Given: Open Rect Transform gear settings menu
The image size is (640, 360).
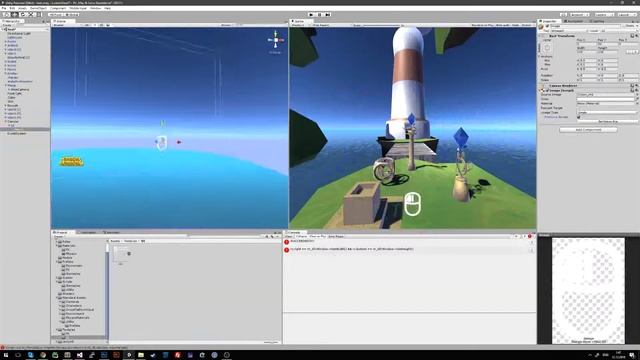Looking at the screenshot, I should 637,36.
